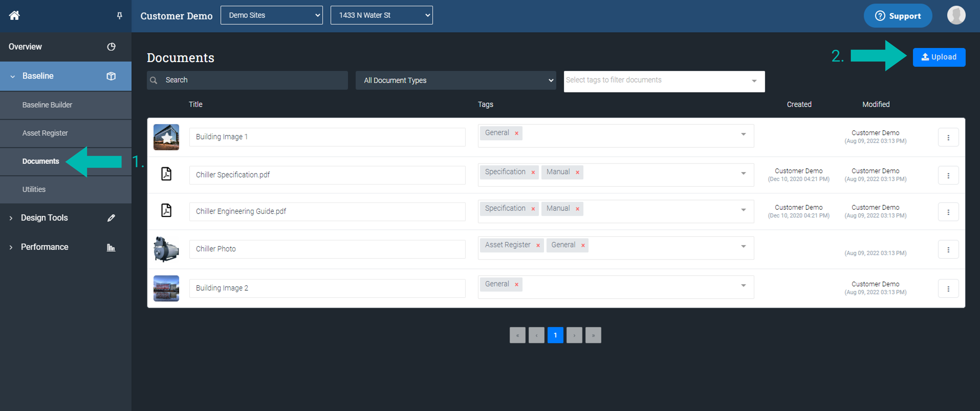Go to first page of documents

coord(517,335)
